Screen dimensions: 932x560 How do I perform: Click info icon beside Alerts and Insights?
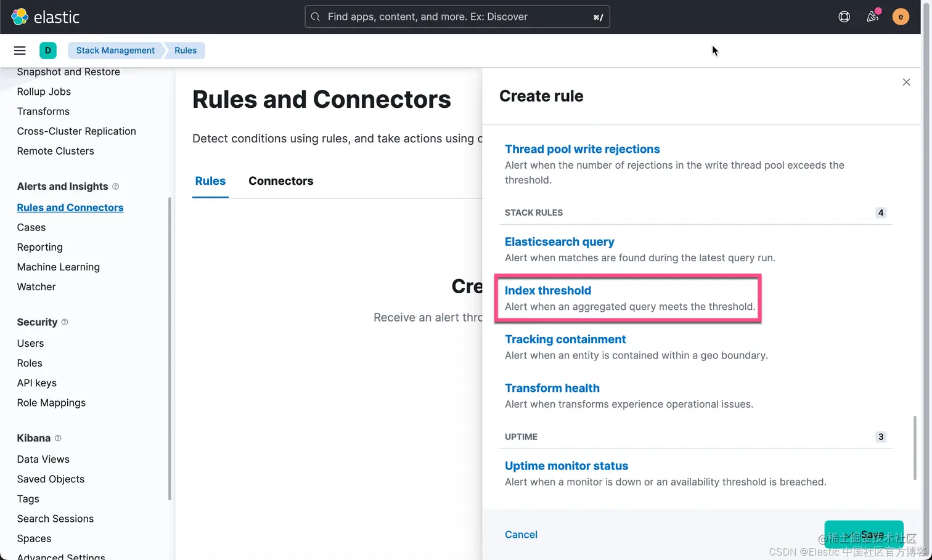[115, 186]
